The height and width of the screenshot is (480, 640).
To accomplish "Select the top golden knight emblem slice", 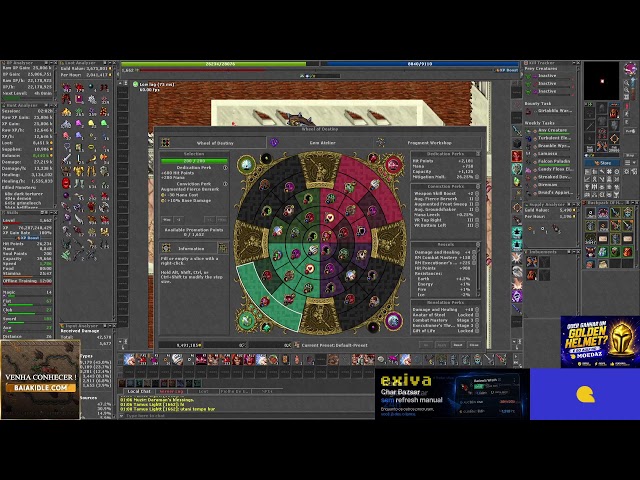I will pyautogui.click(x=320, y=169).
